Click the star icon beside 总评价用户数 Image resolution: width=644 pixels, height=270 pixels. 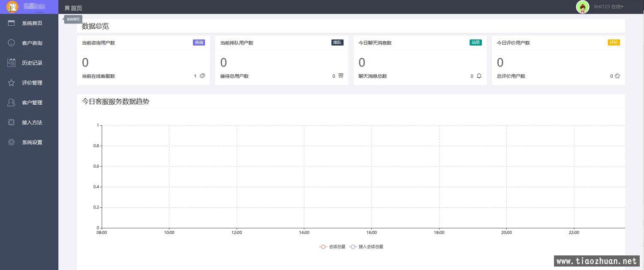tap(617, 76)
